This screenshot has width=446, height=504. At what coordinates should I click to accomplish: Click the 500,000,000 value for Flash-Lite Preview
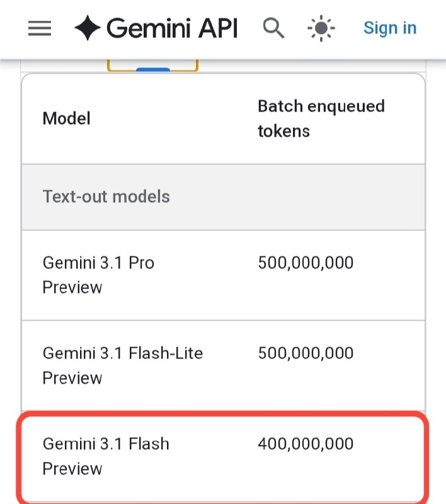pyautogui.click(x=306, y=353)
